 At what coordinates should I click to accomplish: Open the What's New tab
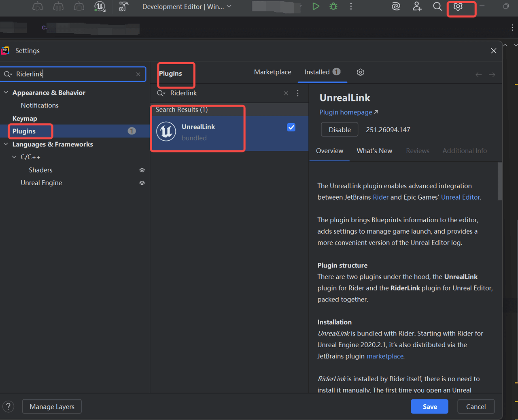pos(374,151)
